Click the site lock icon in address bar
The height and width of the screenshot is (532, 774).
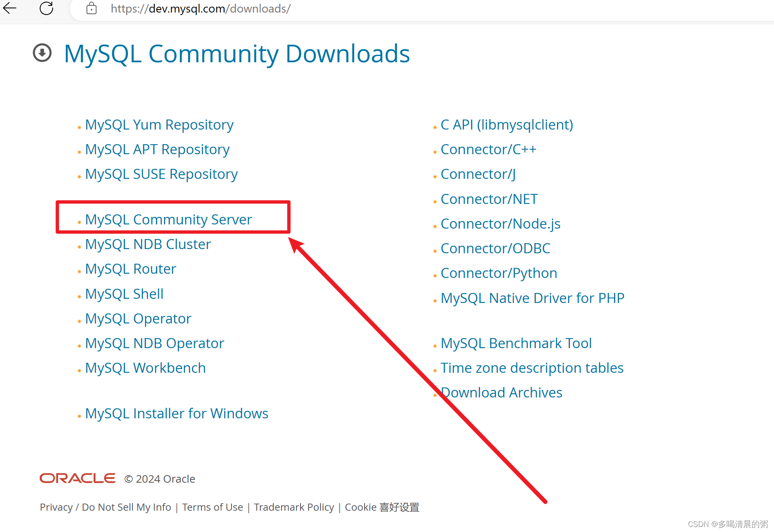pos(92,8)
